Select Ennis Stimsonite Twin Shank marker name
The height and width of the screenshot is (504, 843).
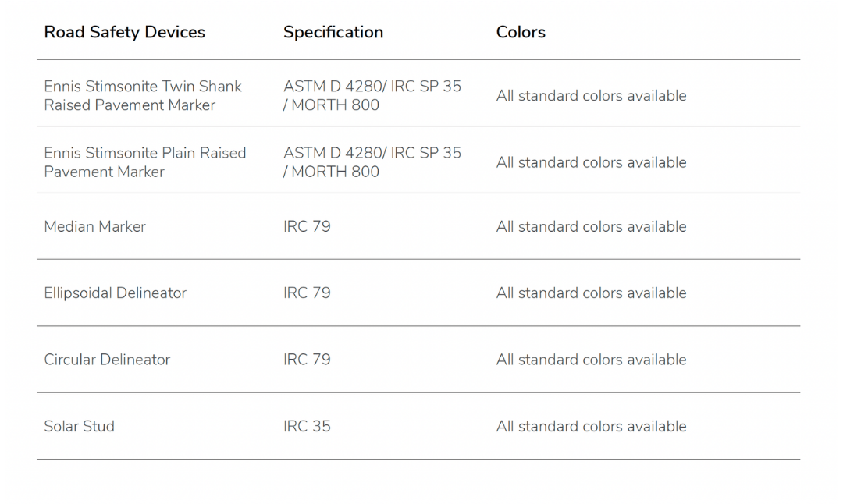click(143, 95)
